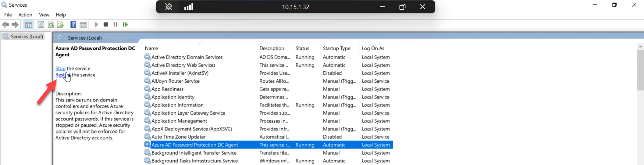Toggle Show/Hide Console Tree toolbar icon

pos(29,24)
